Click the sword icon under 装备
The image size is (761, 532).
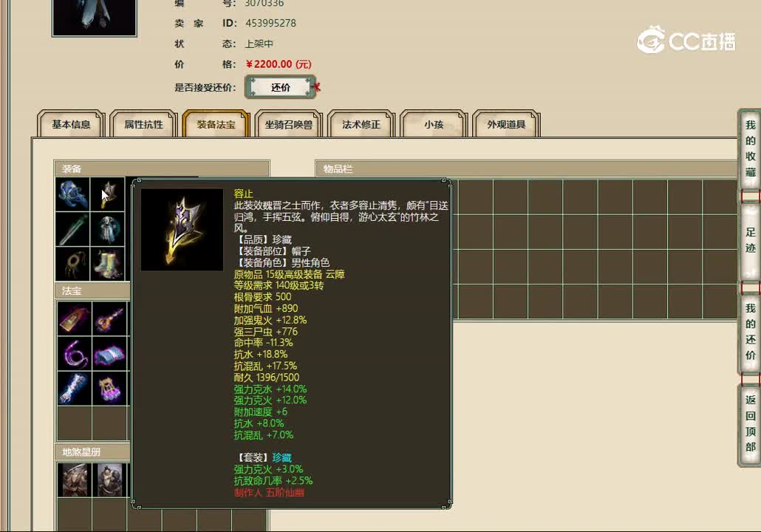click(x=73, y=229)
